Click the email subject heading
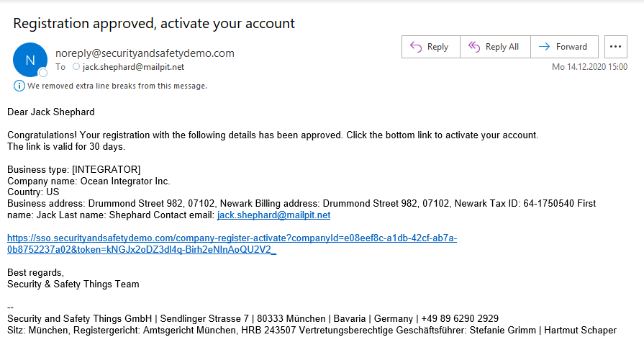Image resolution: width=644 pixels, height=350 pixels. tap(154, 24)
